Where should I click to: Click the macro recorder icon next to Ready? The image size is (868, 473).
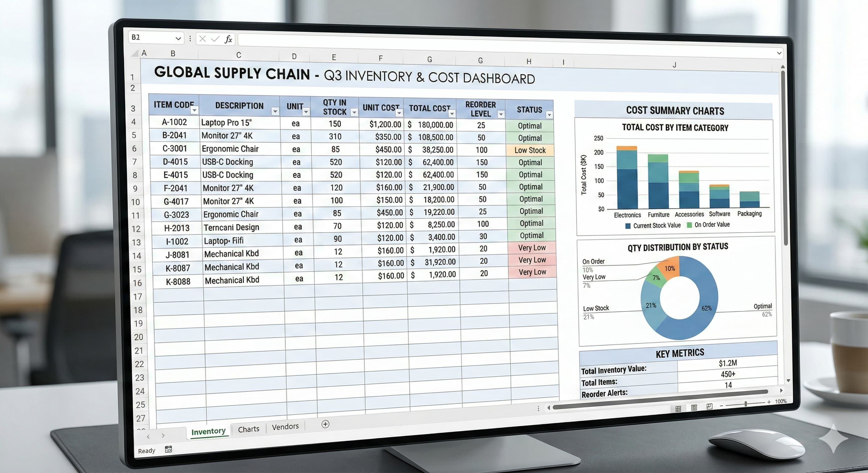pyautogui.click(x=169, y=449)
